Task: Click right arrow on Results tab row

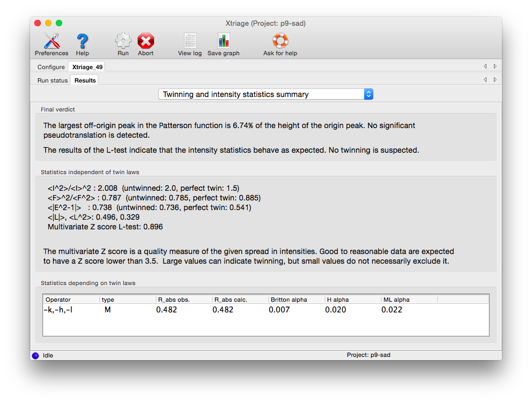Action: (495, 80)
